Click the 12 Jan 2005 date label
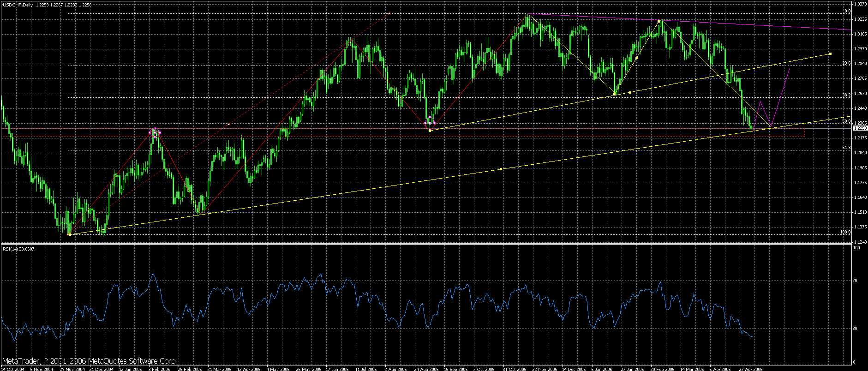 click(x=131, y=369)
